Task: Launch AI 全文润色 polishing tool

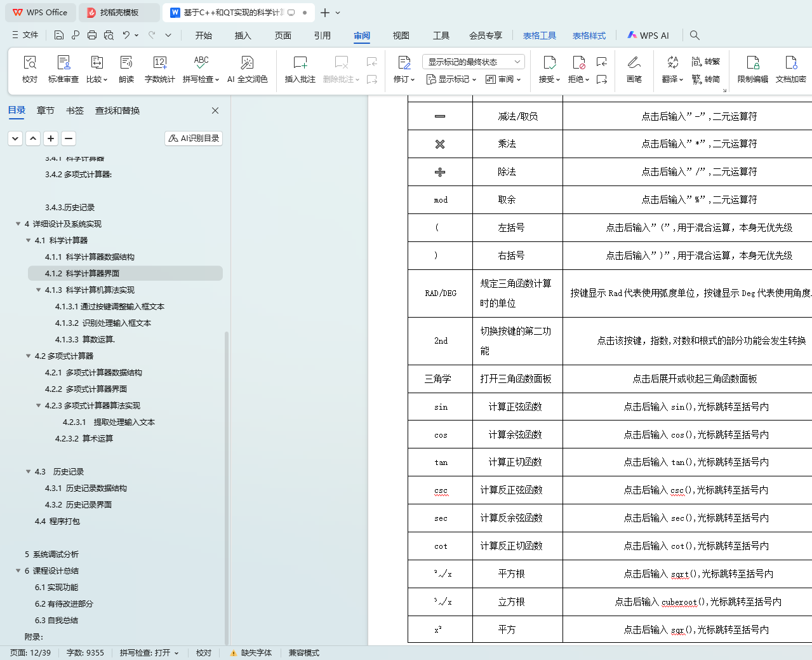Action: 248,69
